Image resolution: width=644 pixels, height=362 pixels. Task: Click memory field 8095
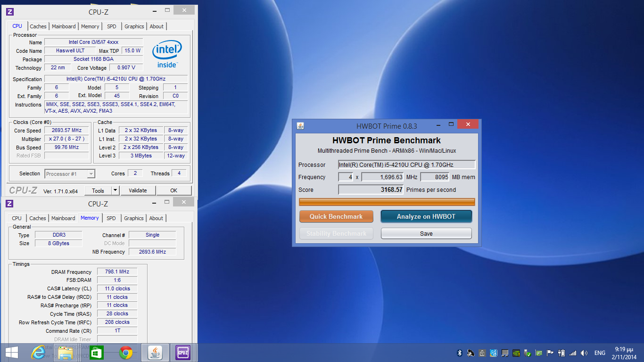tap(435, 177)
